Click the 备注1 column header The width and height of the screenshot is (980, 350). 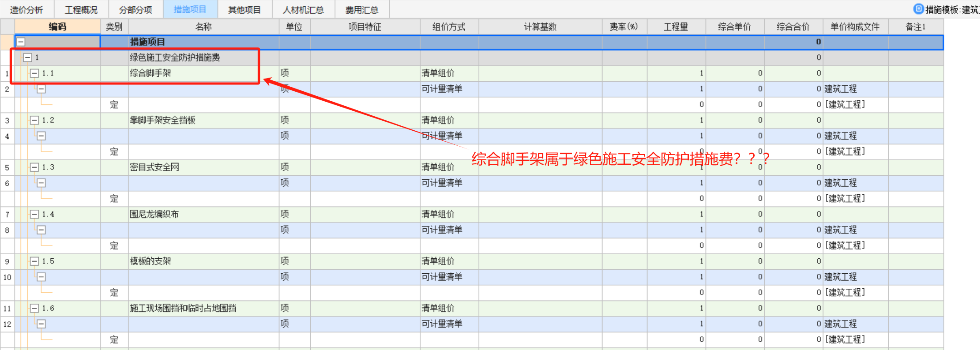pyautogui.click(x=915, y=27)
